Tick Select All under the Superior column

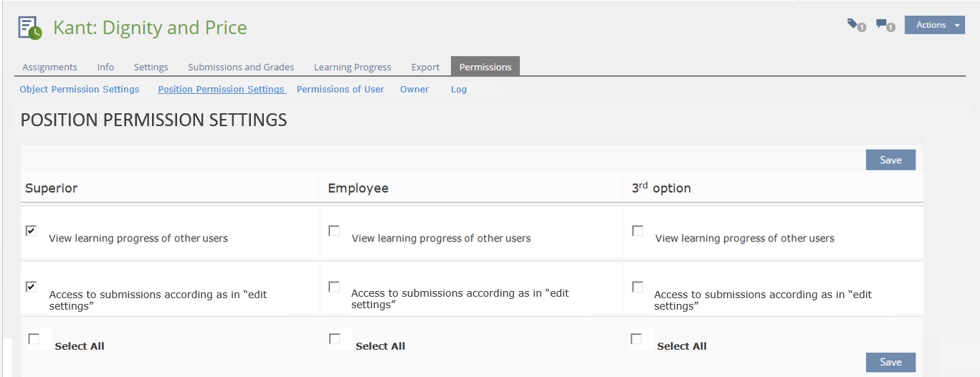pyautogui.click(x=34, y=338)
